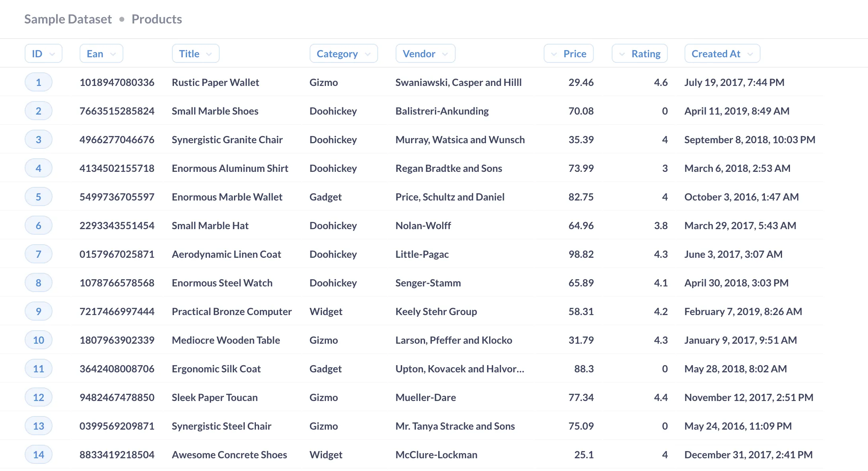The image size is (868, 471).
Task: Open the ID column header menu
Action: pos(43,54)
